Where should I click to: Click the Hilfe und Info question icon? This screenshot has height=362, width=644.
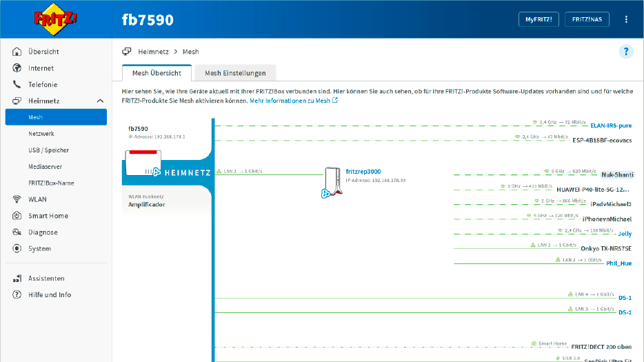pyautogui.click(x=17, y=294)
